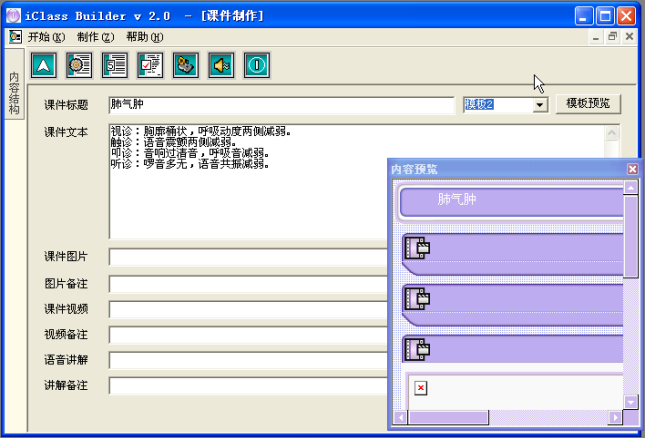Click preview panel vertical scrollbar thumb
The width and height of the screenshot is (645, 439).
click(x=631, y=237)
